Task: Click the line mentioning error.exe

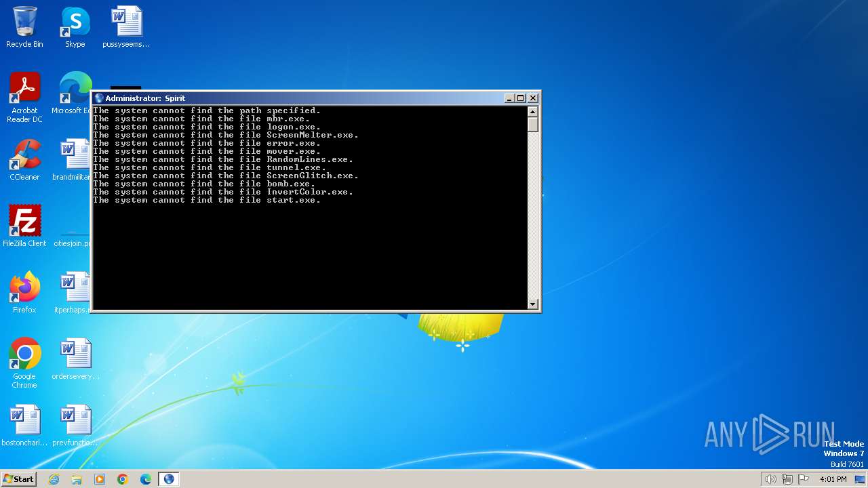Action: tap(207, 143)
